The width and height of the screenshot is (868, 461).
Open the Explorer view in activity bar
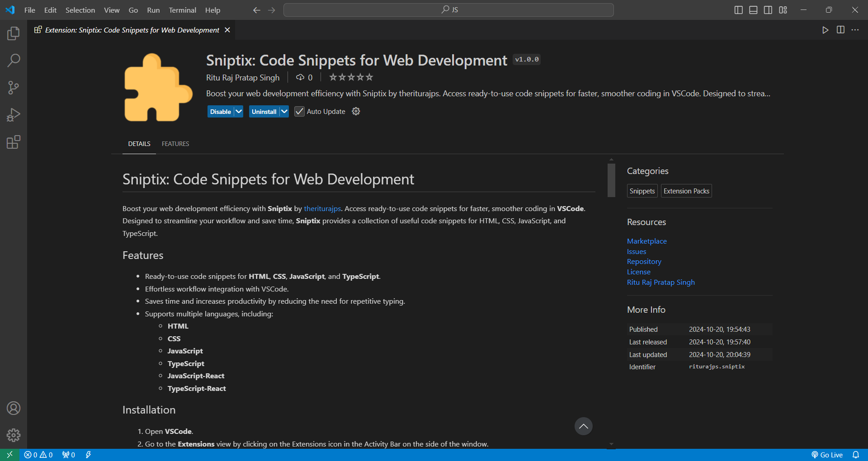point(14,33)
